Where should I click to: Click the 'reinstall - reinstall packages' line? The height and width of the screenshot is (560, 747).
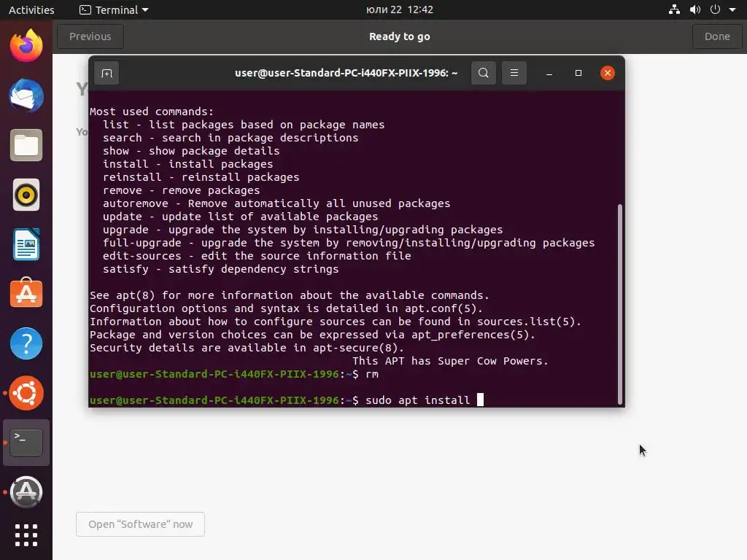click(201, 177)
